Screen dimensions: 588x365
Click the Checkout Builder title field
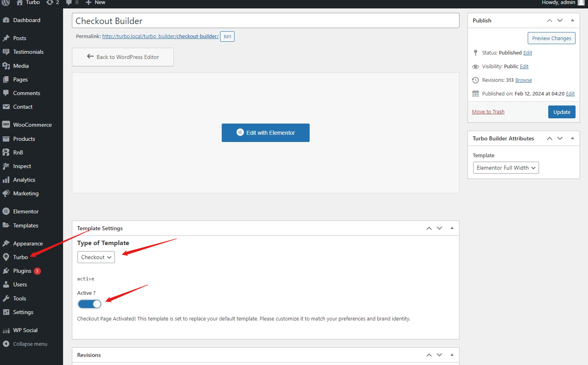[265, 20]
